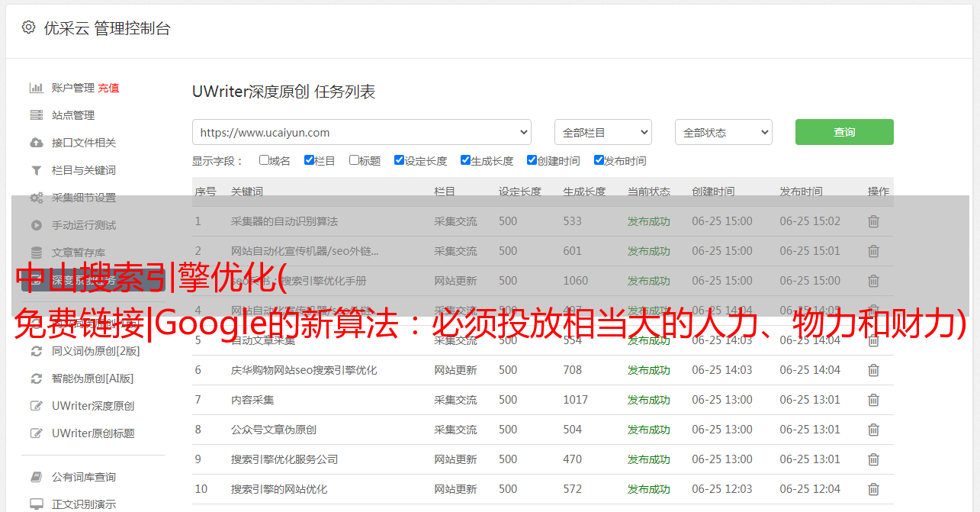Delete the 内容采集 task via its trash icon
The height and width of the screenshot is (512, 980).
(873, 400)
